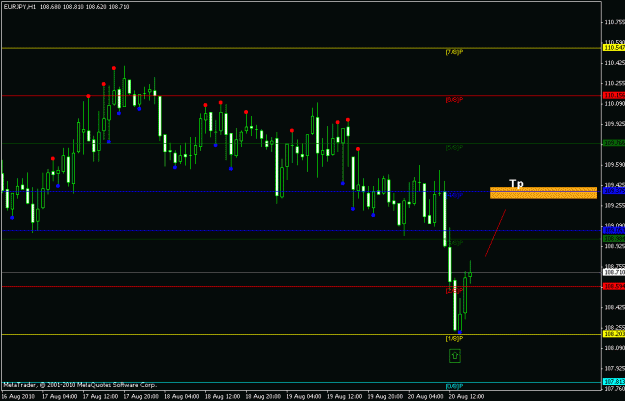Click 109.590 on the price axis

[x=615, y=165]
